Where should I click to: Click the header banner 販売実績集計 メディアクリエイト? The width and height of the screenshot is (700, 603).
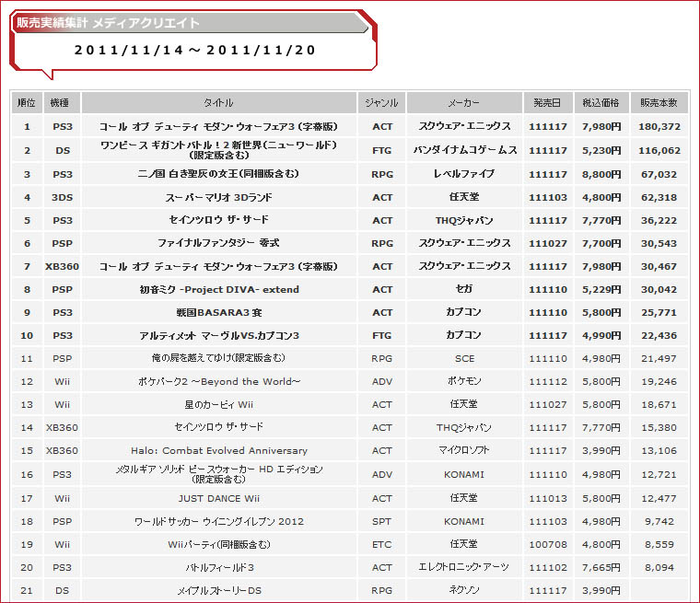190,23
